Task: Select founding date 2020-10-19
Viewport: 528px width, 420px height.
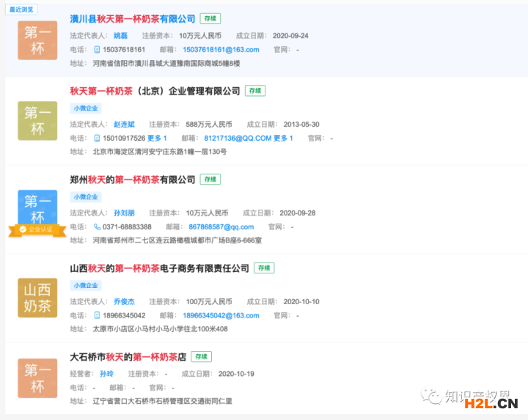Action: click(236, 374)
